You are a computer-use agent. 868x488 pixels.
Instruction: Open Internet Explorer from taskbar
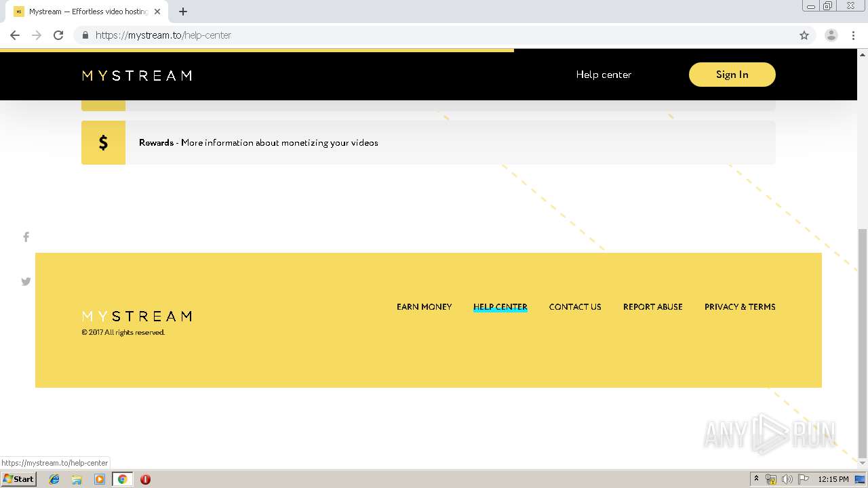pyautogui.click(x=54, y=479)
